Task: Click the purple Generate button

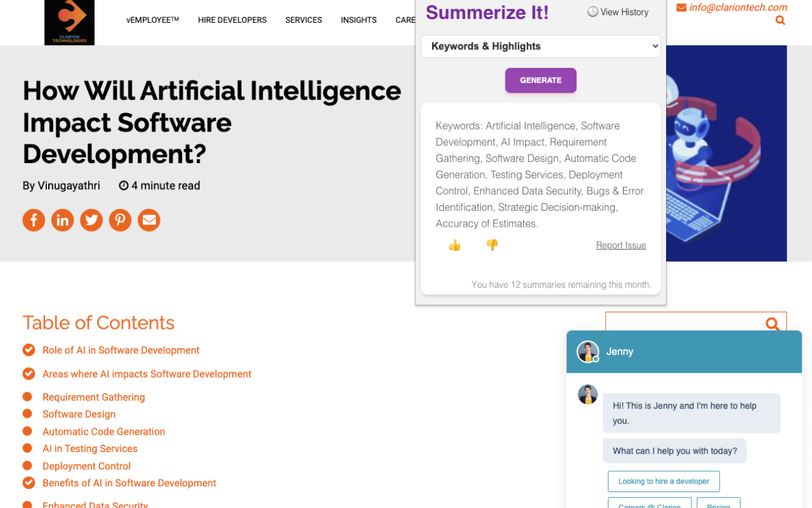Action: (x=540, y=81)
